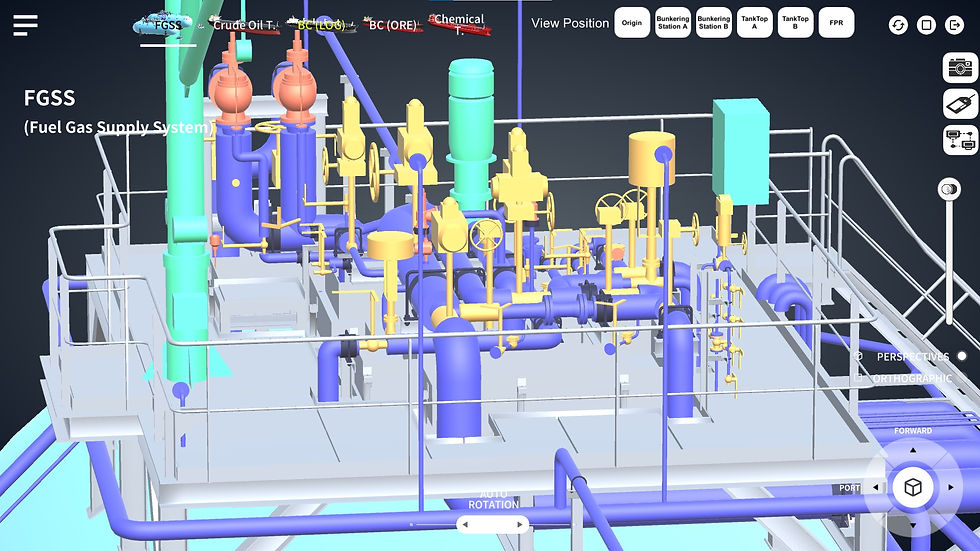
Task: Switch to the Chemical T. tab
Action: (x=459, y=24)
